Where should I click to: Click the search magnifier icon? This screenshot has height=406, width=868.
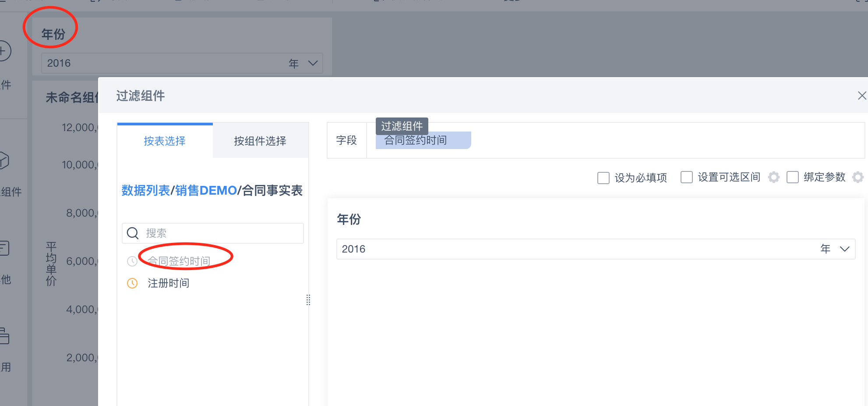[x=133, y=233]
